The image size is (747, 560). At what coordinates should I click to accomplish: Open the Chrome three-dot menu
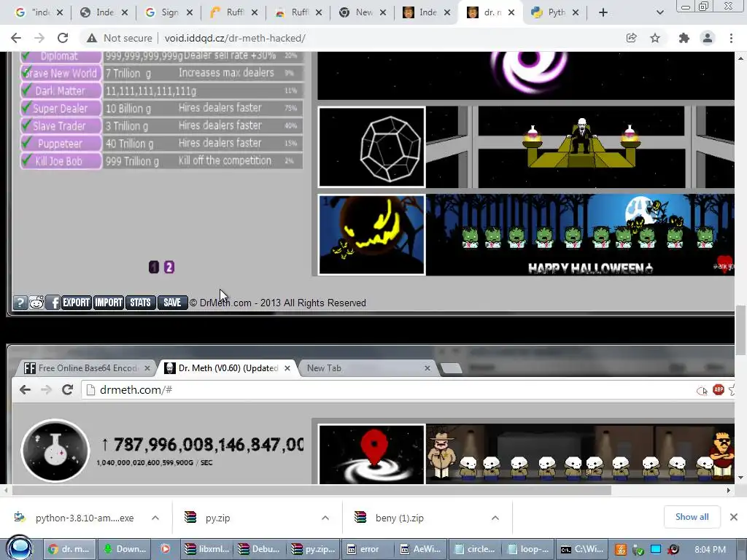click(731, 38)
